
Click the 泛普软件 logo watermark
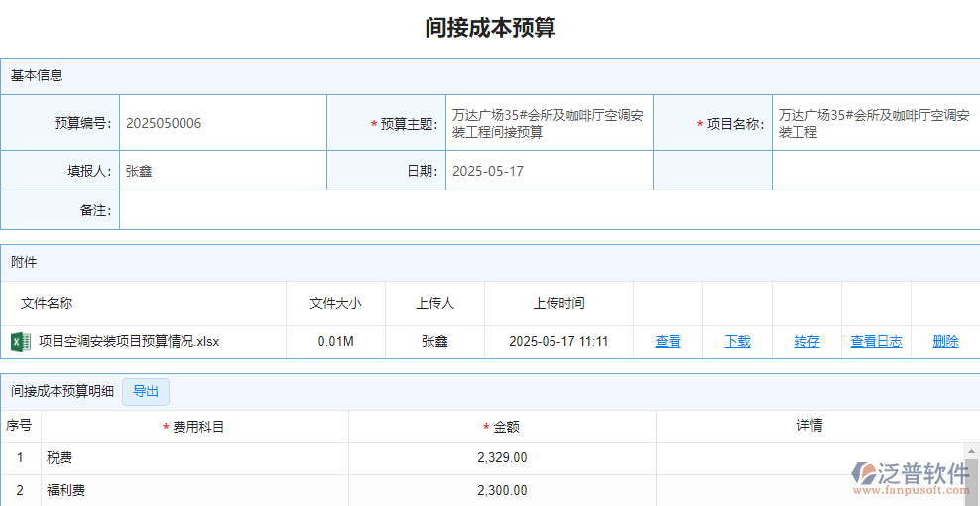click(x=913, y=476)
